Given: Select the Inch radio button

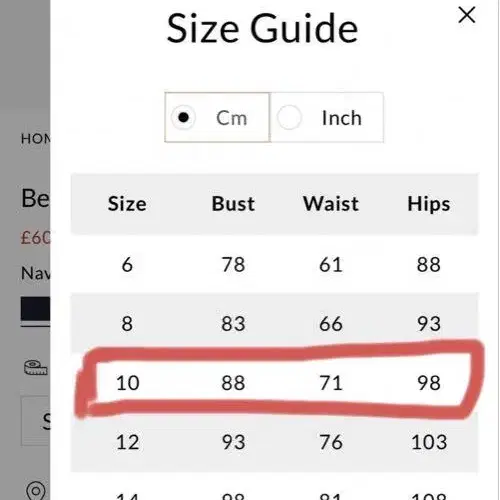Looking at the screenshot, I should pos(289,117).
